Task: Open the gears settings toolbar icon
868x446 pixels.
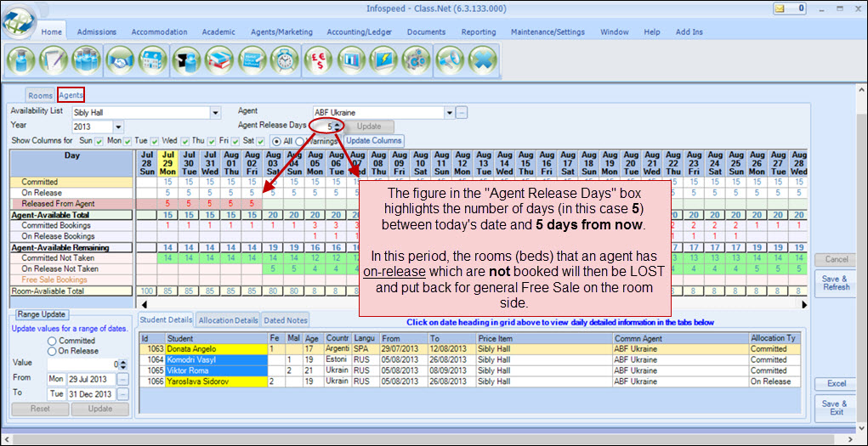Action: [x=416, y=62]
